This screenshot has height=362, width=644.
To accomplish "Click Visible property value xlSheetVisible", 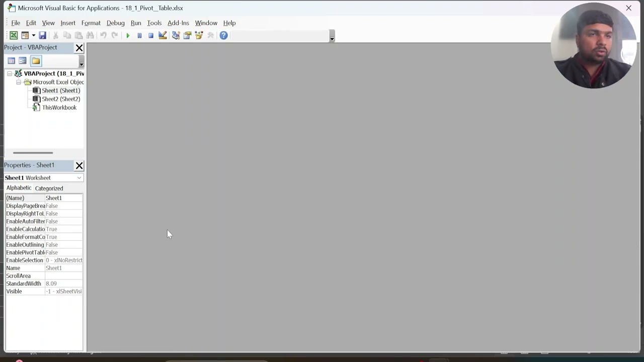I will point(64,292).
